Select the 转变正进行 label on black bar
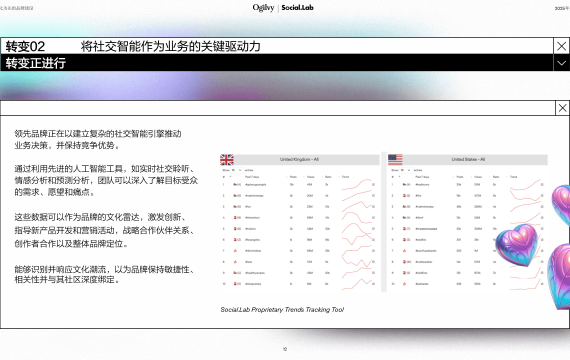 [x=36, y=63]
